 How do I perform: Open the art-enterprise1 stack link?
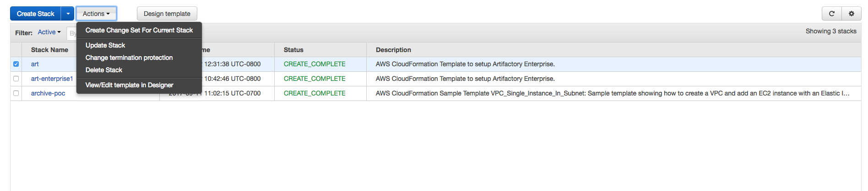tap(52, 79)
